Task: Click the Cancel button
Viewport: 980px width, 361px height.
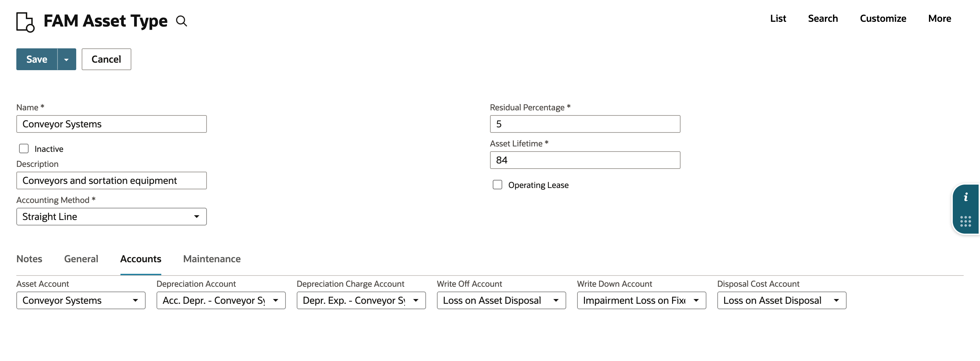Action: click(x=106, y=59)
